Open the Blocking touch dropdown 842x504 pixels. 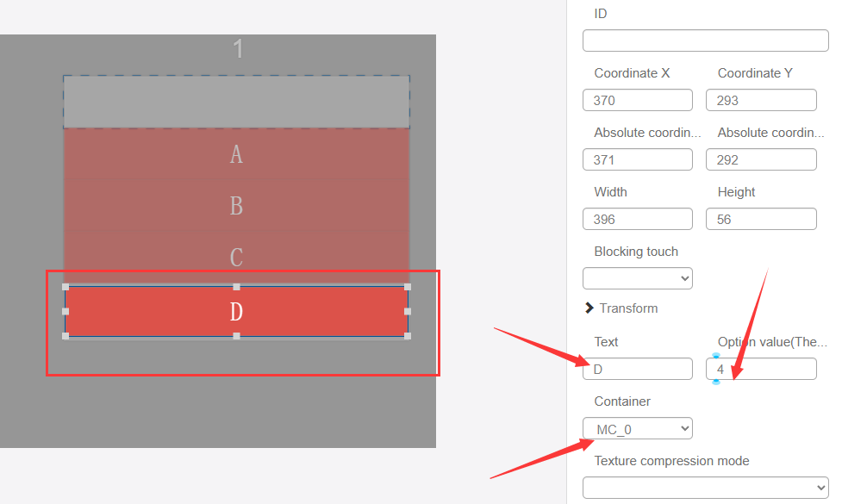[x=638, y=278]
